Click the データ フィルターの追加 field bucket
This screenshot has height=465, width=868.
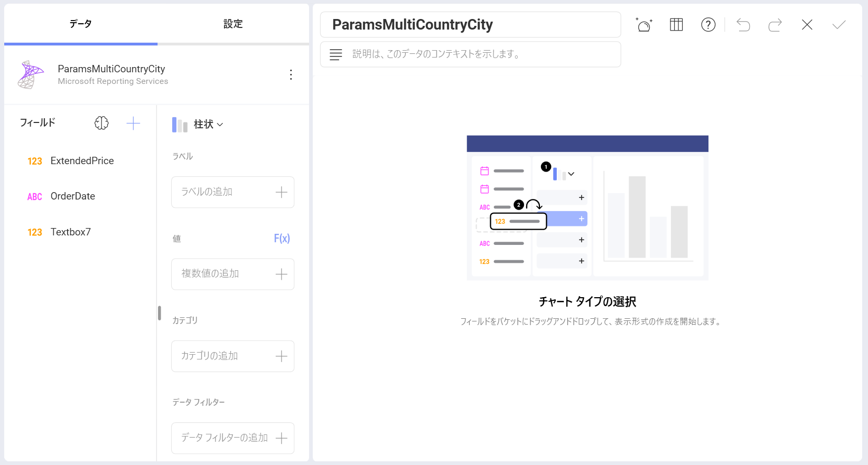pyautogui.click(x=232, y=438)
